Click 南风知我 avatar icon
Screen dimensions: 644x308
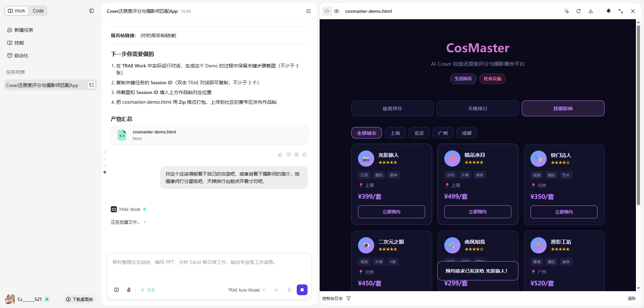click(x=452, y=245)
